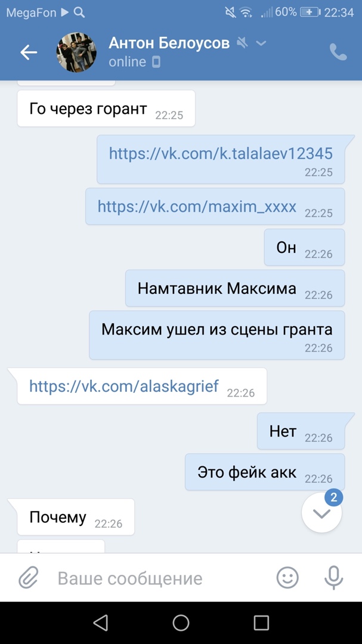
Task: Expand the chat options chevron near name
Action: 261,43
